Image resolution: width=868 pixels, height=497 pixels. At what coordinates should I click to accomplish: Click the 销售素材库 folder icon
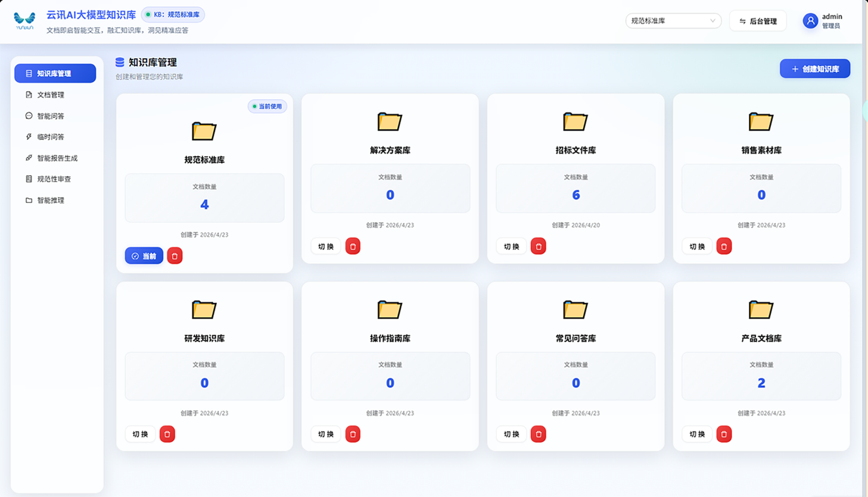pyautogui.click(x=761, y=121)
